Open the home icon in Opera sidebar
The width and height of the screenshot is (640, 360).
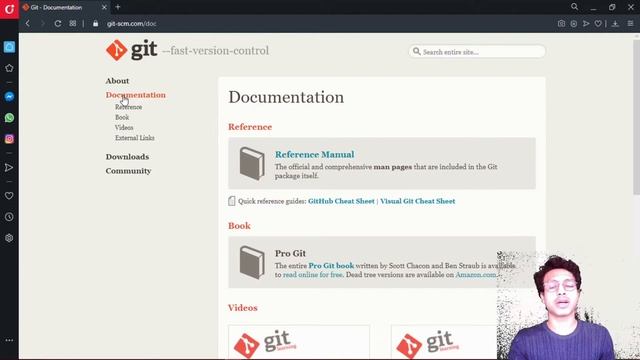coord(9,47)
